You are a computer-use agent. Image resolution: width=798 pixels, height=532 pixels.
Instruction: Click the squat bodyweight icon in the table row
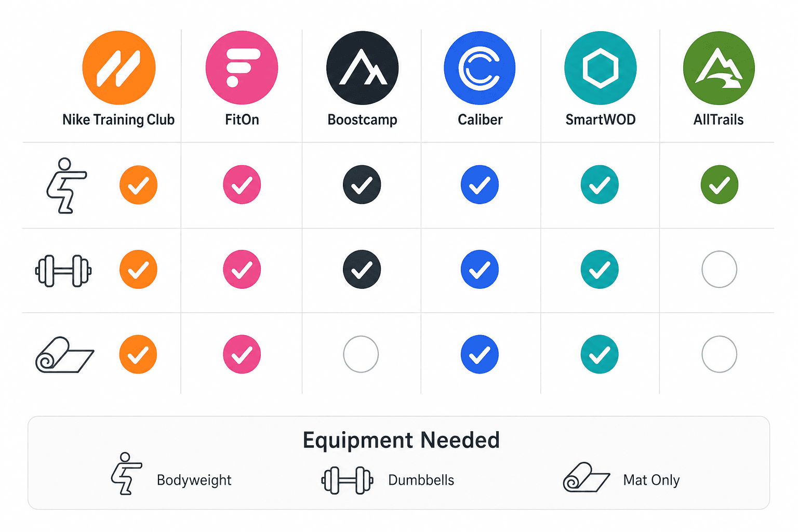click(66, 185)
